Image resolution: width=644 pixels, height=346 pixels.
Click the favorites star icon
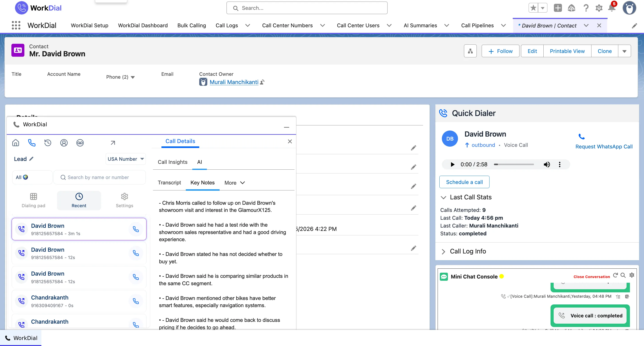click(x=533, y=8)
